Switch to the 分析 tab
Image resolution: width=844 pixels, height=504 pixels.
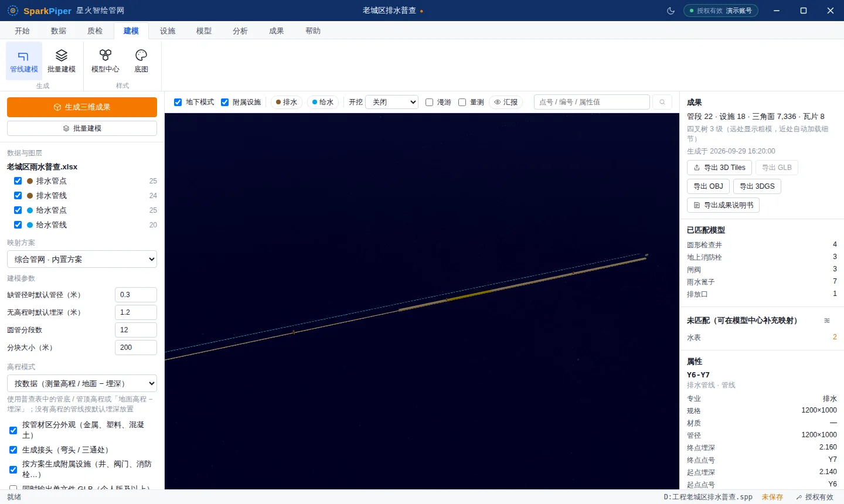tap(240, 31)
